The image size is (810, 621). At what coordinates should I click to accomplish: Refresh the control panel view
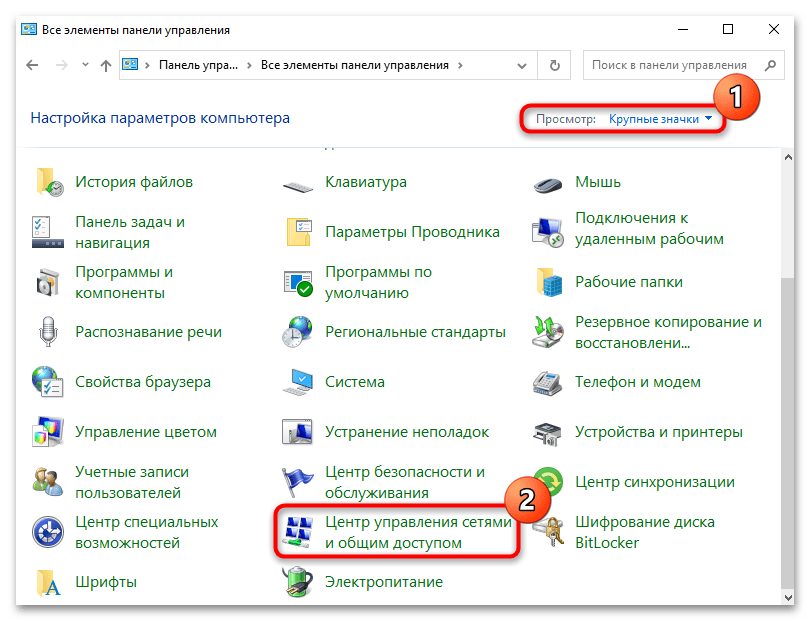pyautogui.click(x=554, y=66)
